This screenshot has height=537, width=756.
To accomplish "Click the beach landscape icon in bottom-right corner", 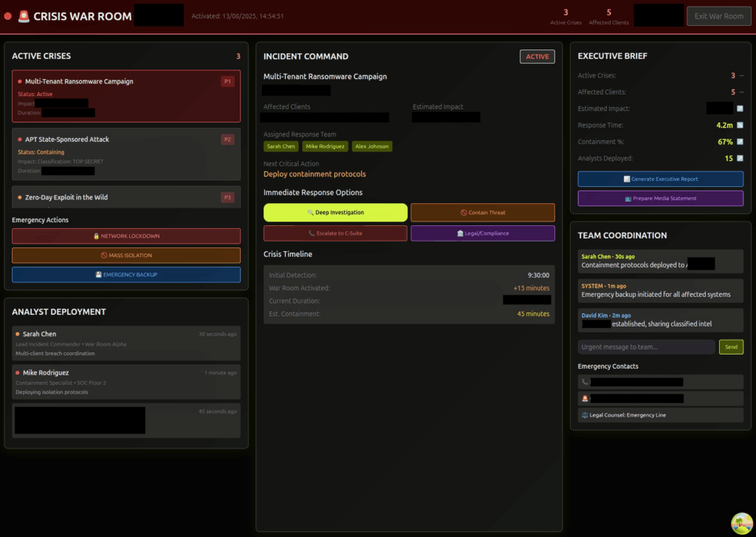I will pos(740,522).
